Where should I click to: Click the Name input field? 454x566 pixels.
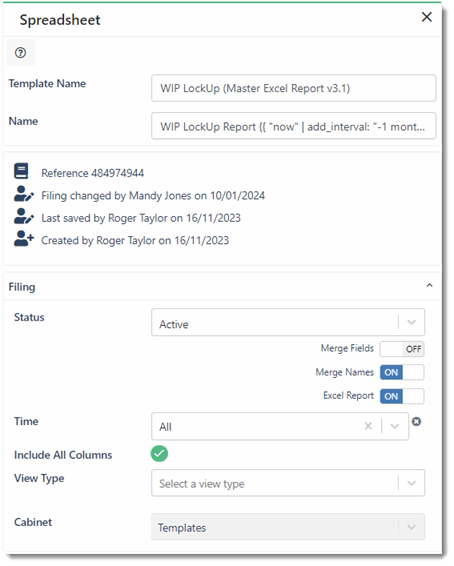tap(293, 126)
